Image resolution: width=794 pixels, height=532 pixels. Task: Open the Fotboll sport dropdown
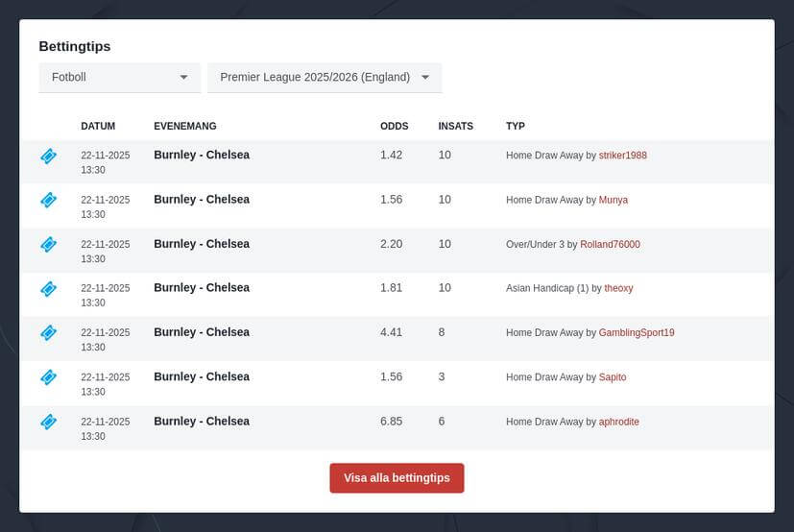tap(119, 77)
